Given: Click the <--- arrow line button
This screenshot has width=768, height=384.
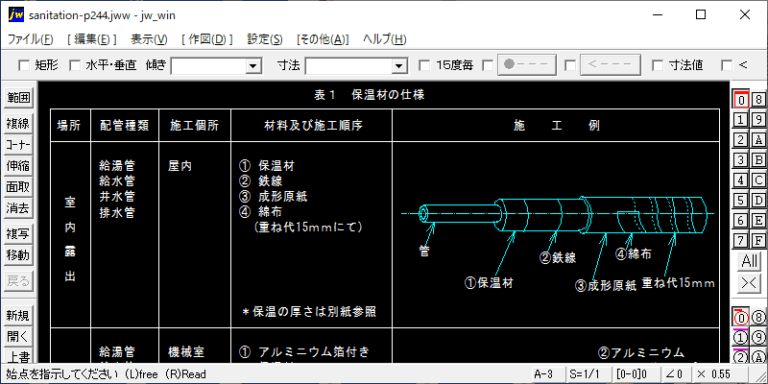Looking at the screenshot, I should [610, 65].
